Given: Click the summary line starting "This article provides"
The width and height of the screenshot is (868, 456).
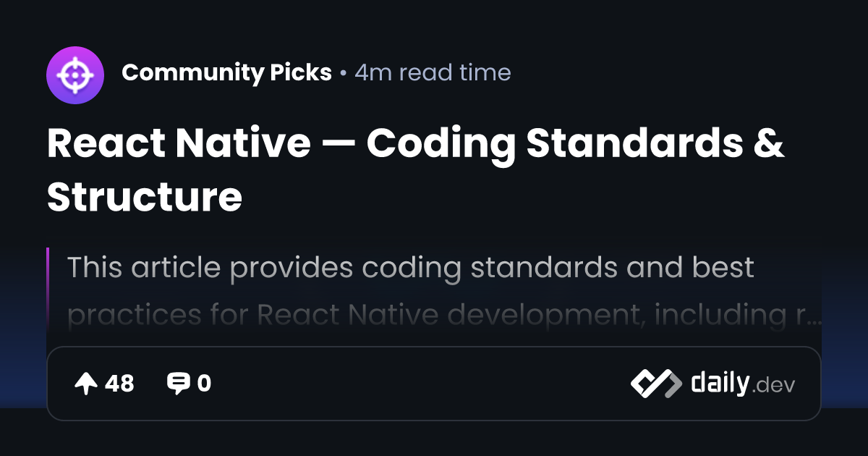Looking at the screenshot, I should pyautogui.click(x=410, y=268).
